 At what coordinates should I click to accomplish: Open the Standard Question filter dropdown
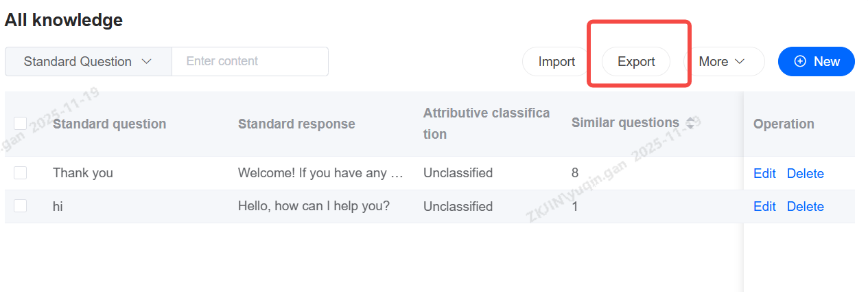pos(88,62)
